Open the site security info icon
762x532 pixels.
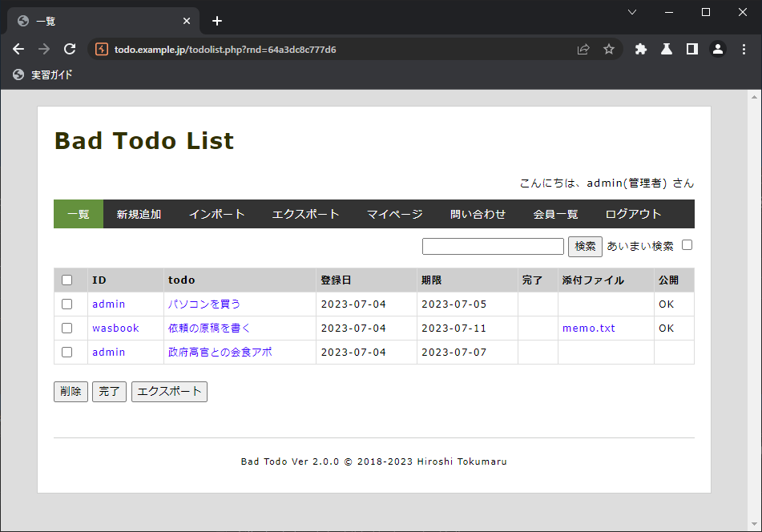point(102,49)
